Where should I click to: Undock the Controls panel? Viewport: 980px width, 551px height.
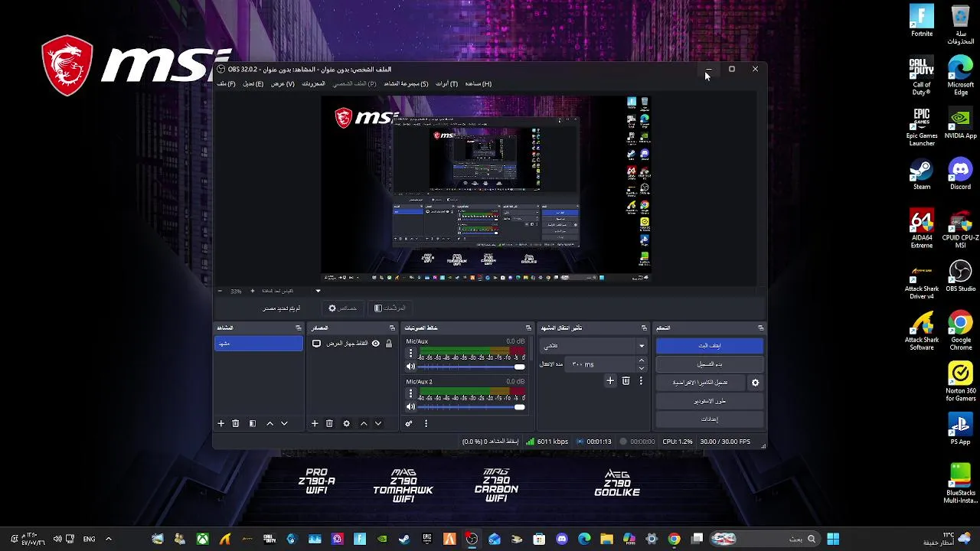click(760, 328)
